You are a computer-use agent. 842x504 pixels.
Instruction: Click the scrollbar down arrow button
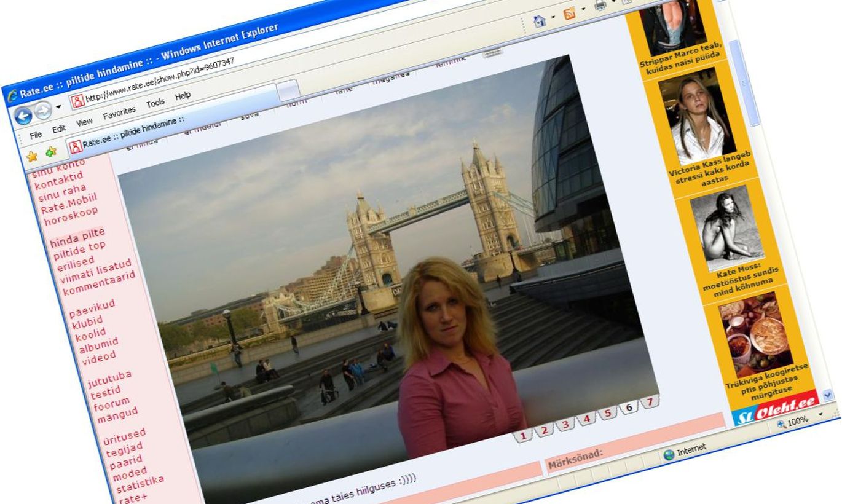pos(828,395)
